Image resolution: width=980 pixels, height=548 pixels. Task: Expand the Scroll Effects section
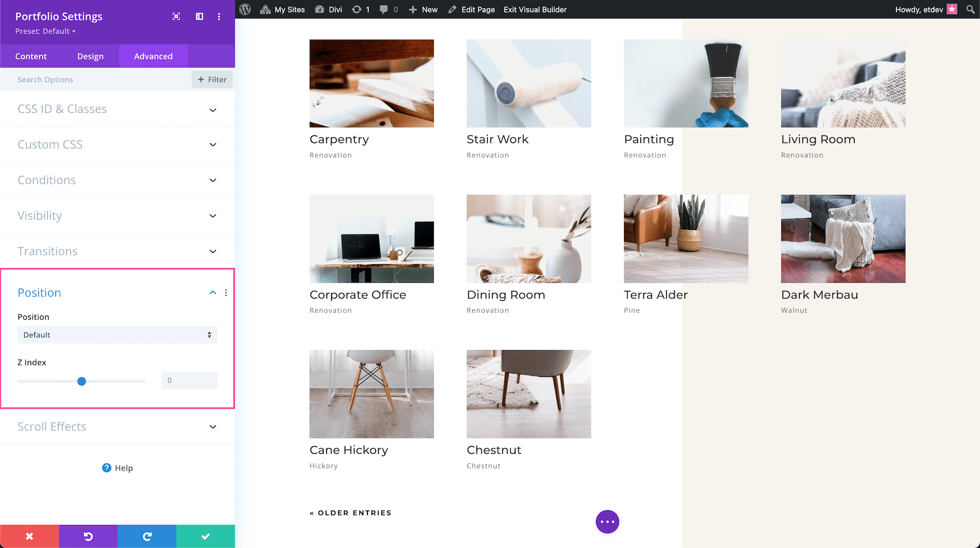(117, 427)
